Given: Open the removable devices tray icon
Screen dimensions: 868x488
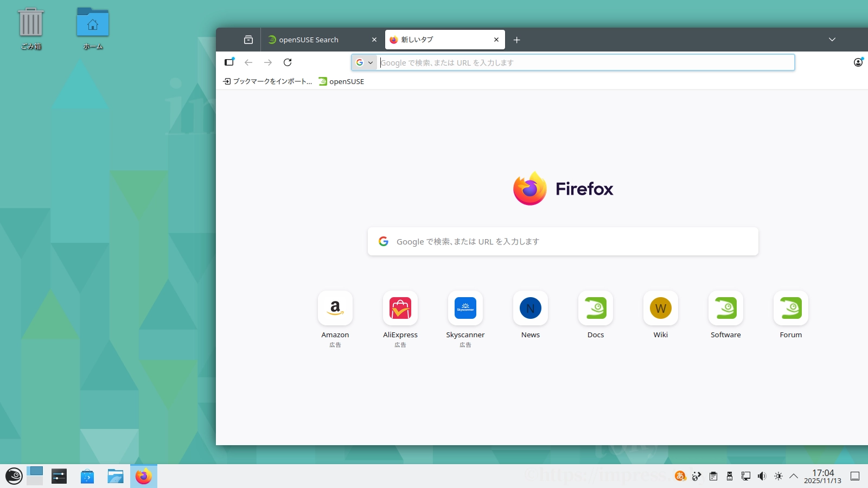Looking at the screenshot, I should pos(730,476).
